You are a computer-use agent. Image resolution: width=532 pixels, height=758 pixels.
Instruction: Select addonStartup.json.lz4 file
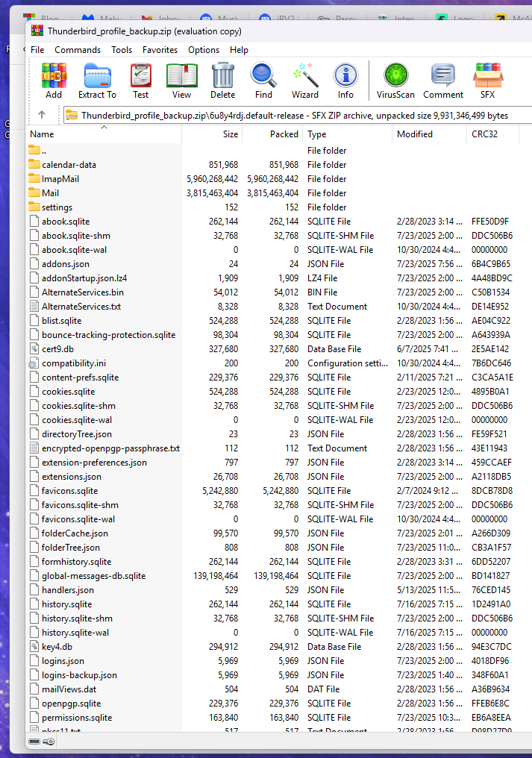(x=78, y=278)
